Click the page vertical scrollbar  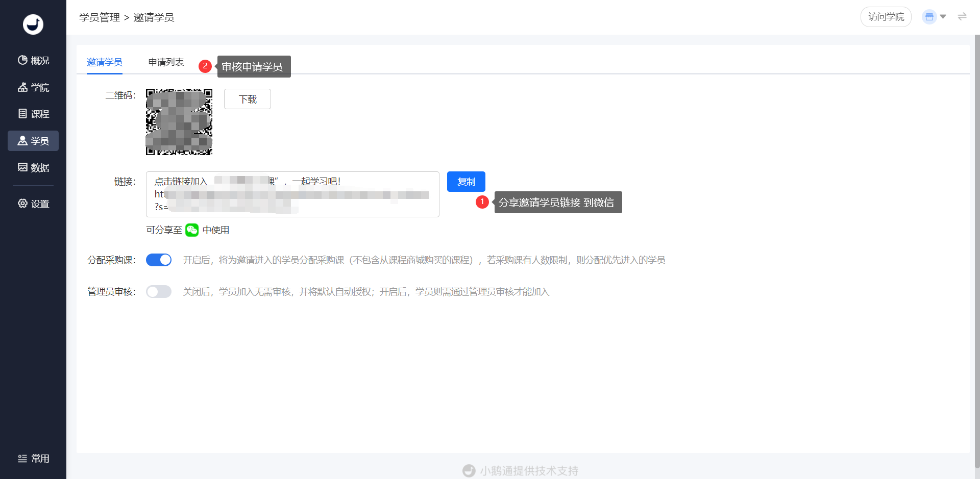(x=977, y=251)
